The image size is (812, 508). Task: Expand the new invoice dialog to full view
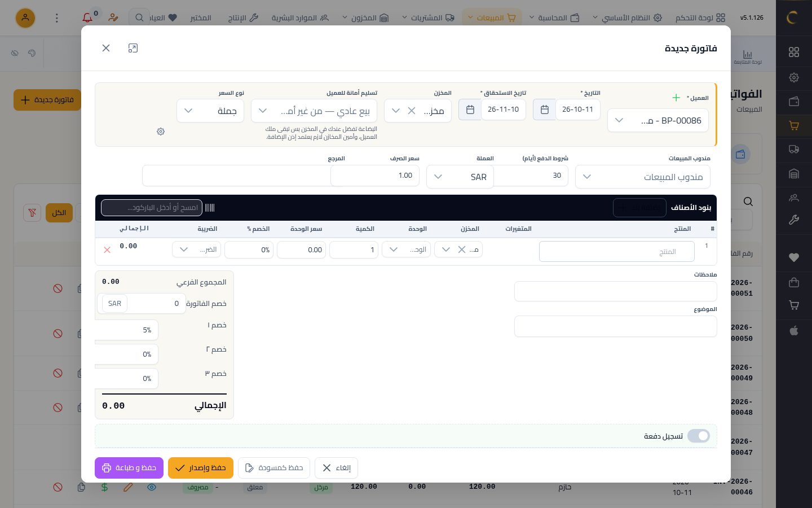point(133,48)
